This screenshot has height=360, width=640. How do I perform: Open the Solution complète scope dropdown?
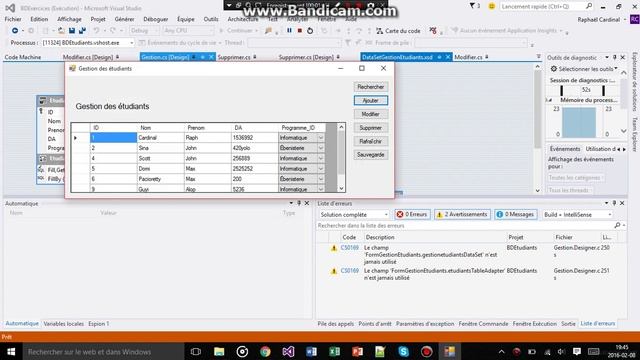coord(386,215)
